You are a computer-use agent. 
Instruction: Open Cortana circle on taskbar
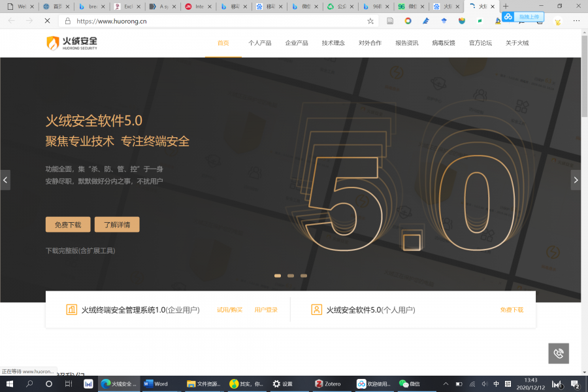[49, 384]
